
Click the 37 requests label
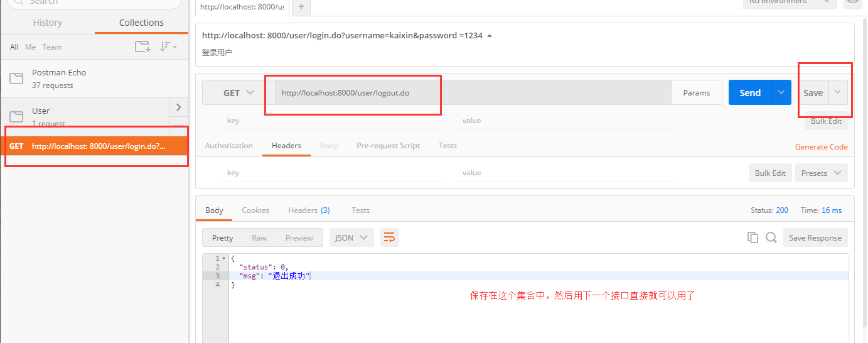[53, 85]
